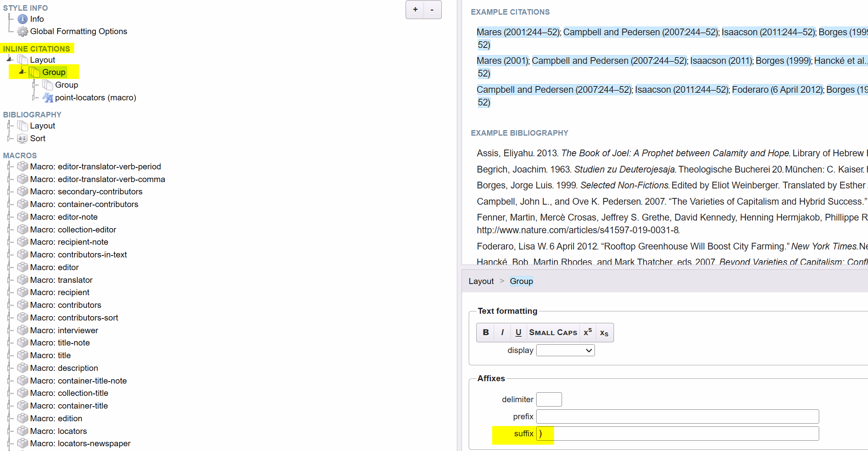Click the highlighted Group folder icon

(x=35, y=72)
